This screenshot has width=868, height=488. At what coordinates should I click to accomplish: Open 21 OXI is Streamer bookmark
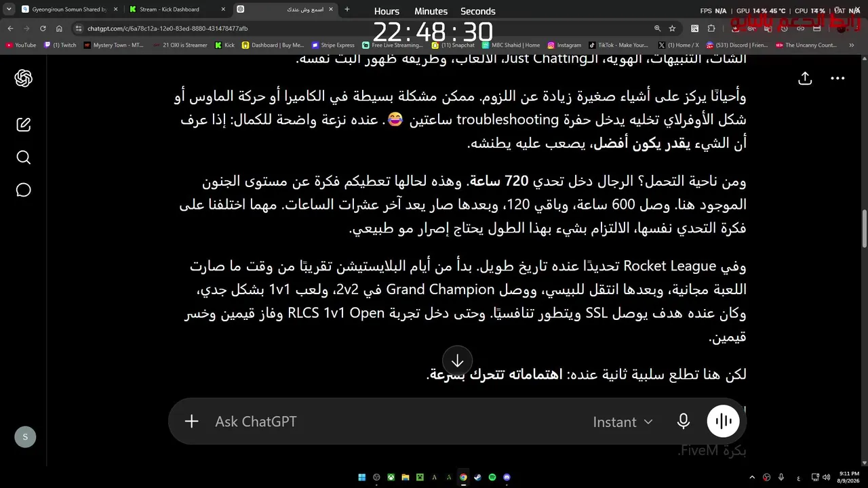[x=180, y=45]
